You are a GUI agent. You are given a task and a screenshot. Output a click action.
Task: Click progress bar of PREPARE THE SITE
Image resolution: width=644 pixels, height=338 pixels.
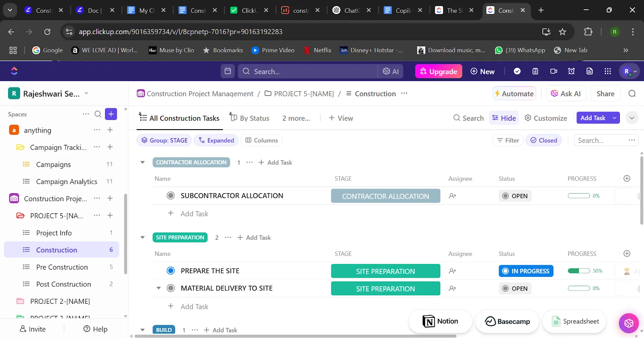[x=579, y=271]
